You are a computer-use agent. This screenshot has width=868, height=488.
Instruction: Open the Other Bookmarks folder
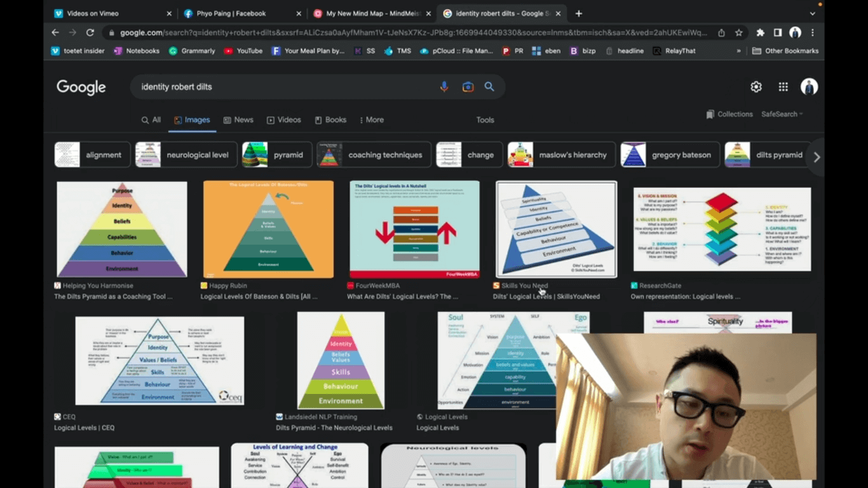coord(785,51)
